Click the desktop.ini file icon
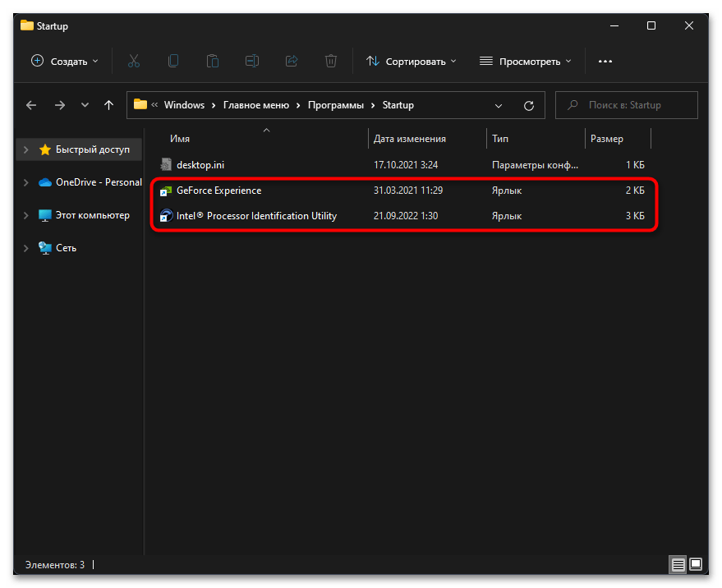 tap(166, 164)
